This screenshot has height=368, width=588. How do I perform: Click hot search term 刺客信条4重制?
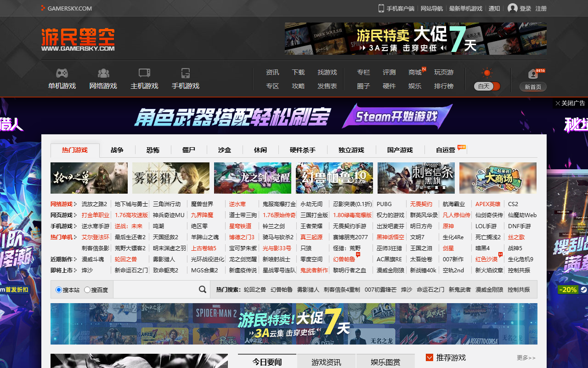[x=342, y=289]
